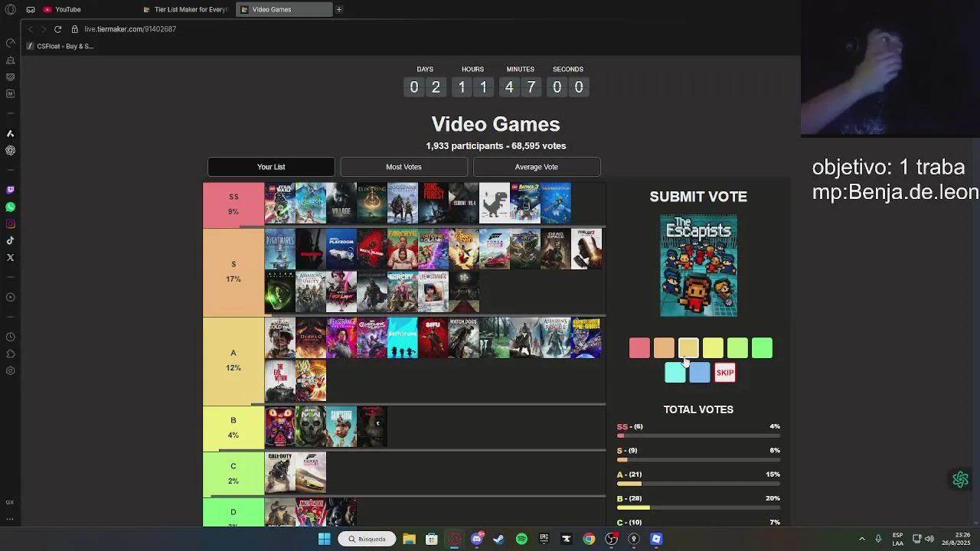Open File Explorer from taskbar
The image size is (980, 551).
(410, 539)
